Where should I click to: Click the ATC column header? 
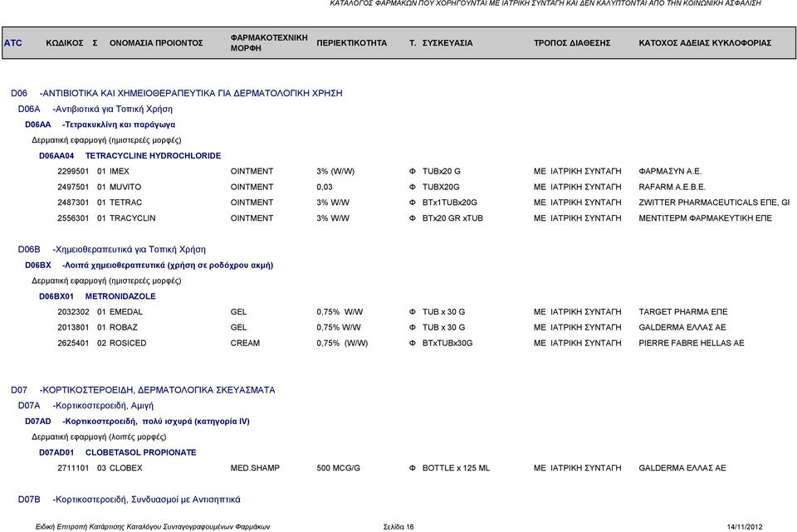(x=12, y=42)
